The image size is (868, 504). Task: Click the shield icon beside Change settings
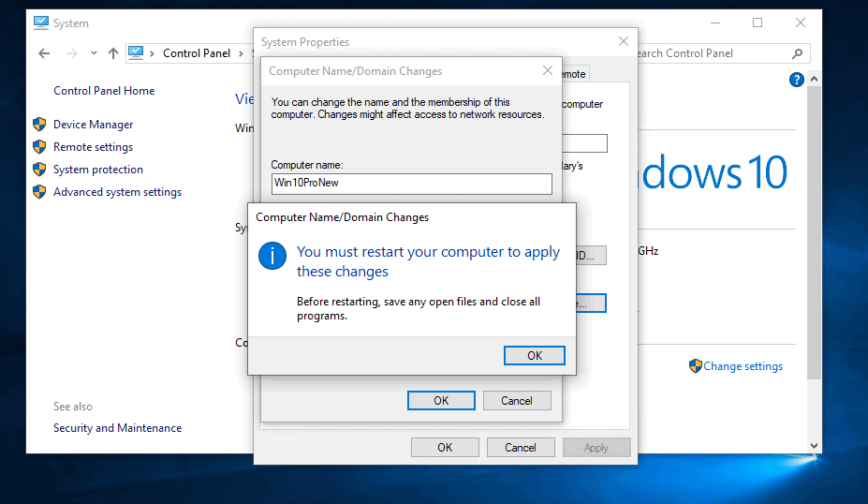coord(696,366)
